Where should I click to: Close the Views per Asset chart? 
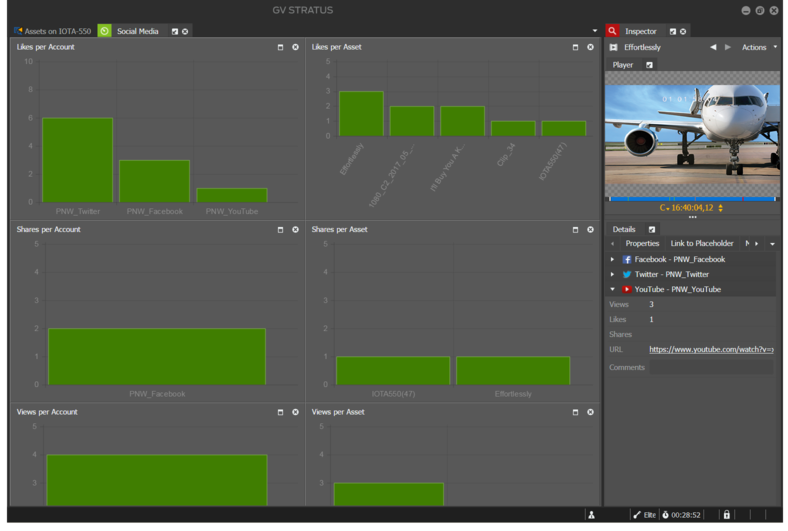590,412
